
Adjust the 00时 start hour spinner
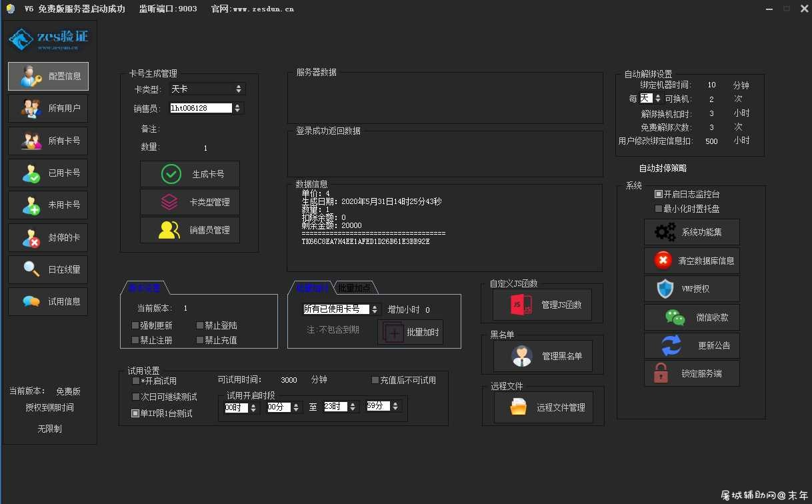[x=241, y=407]
